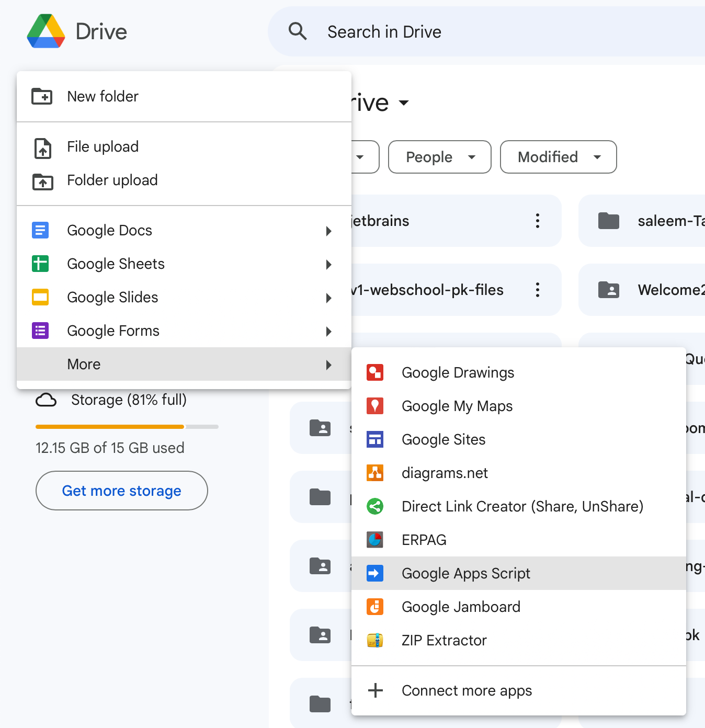Click the search magnifier icon
The image size is (705, 728).
point(298,31)
